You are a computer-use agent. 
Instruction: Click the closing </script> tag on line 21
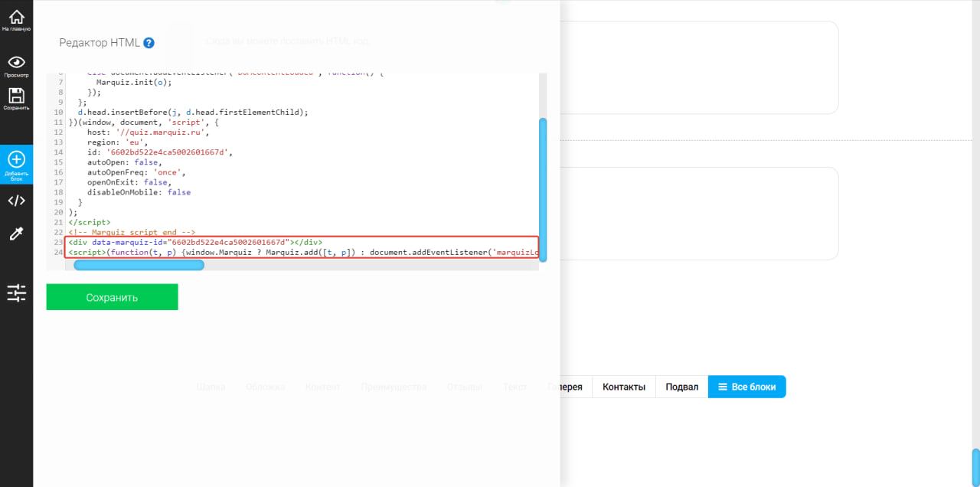90,222
